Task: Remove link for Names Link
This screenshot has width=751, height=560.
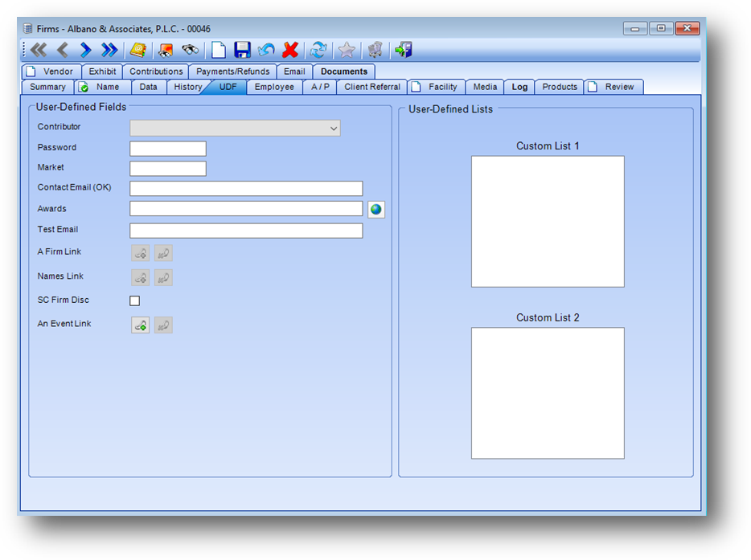Action: [163, 278]
